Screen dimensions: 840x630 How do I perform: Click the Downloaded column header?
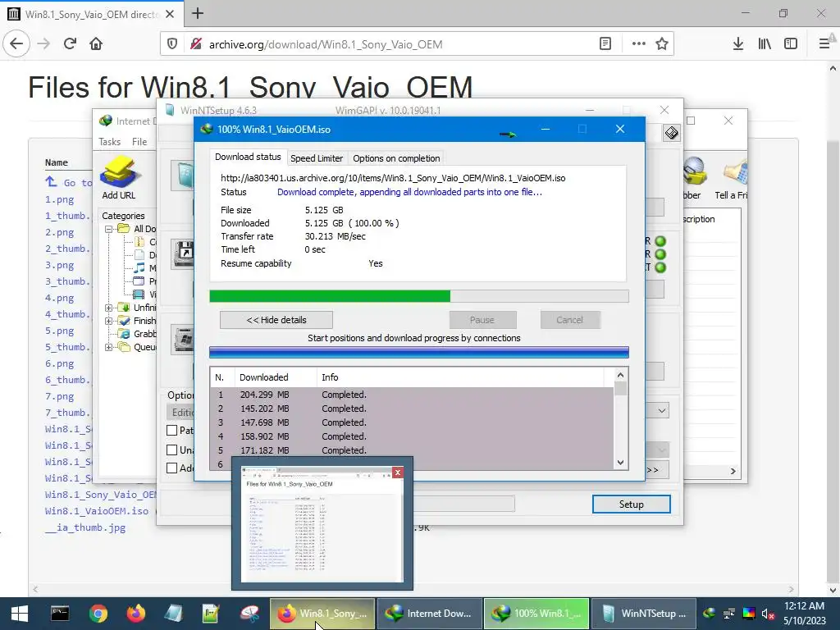click(276, 377)
